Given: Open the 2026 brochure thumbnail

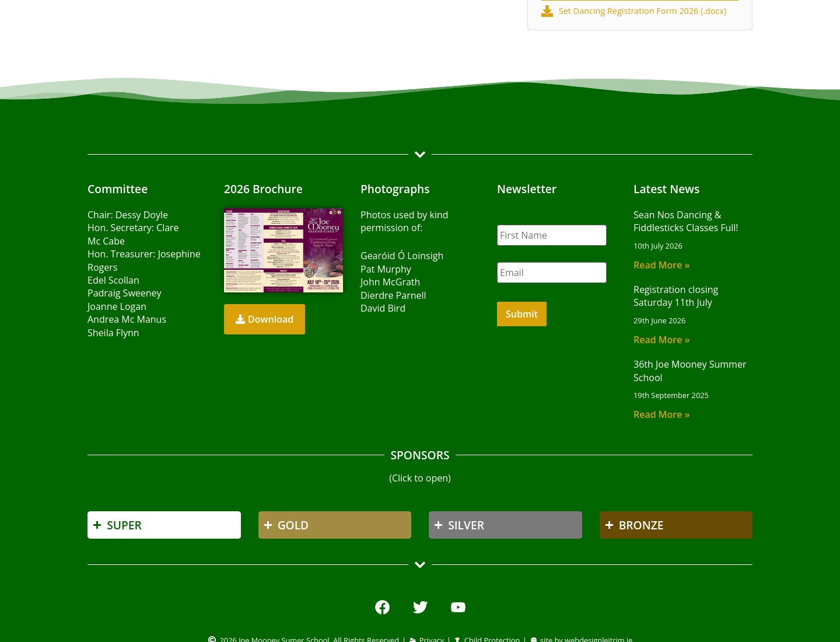Looking at the screenshot, I should tap(283, 250).
